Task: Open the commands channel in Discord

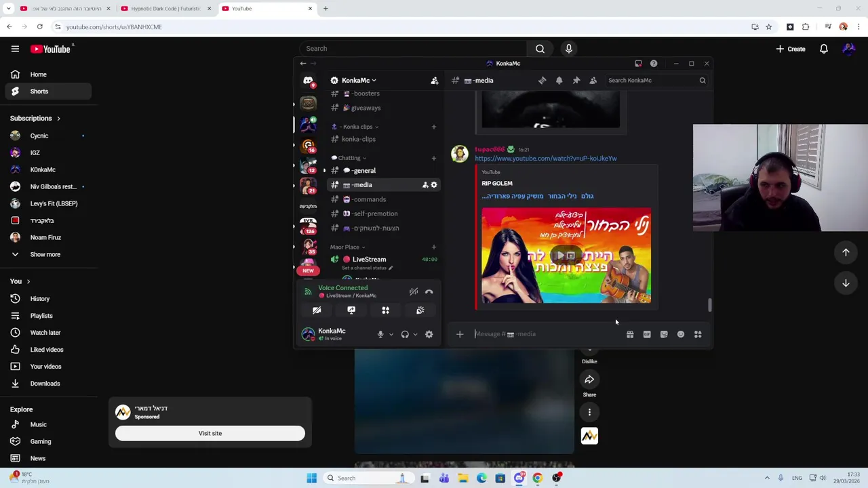Action: coord(384,199)
